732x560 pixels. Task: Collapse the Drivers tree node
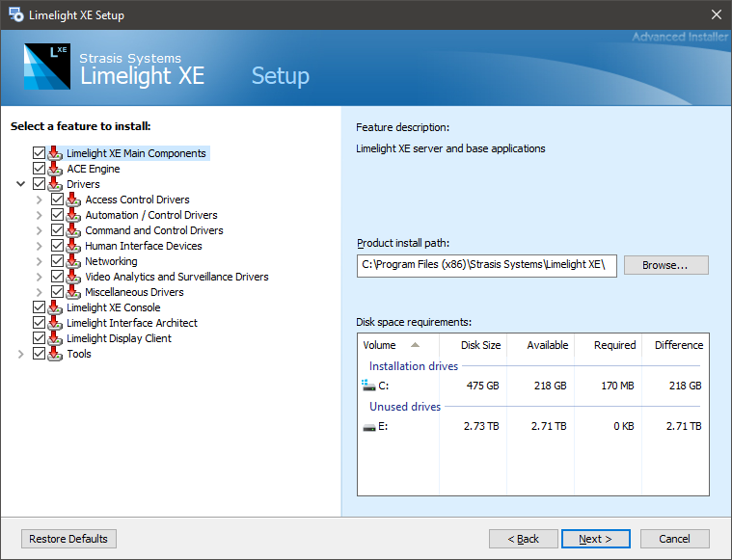tap(20, 184)
